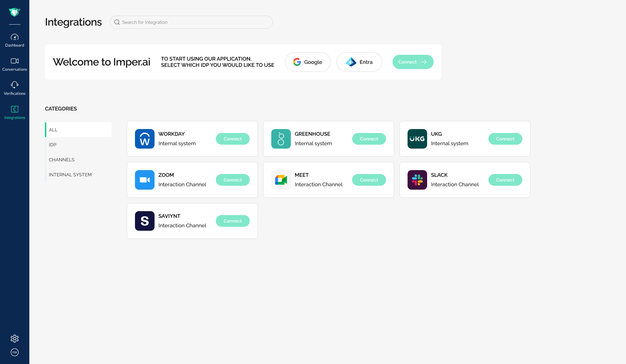Connect the UKG integration
The image size is (626, 364).
[x=505, y=139]
